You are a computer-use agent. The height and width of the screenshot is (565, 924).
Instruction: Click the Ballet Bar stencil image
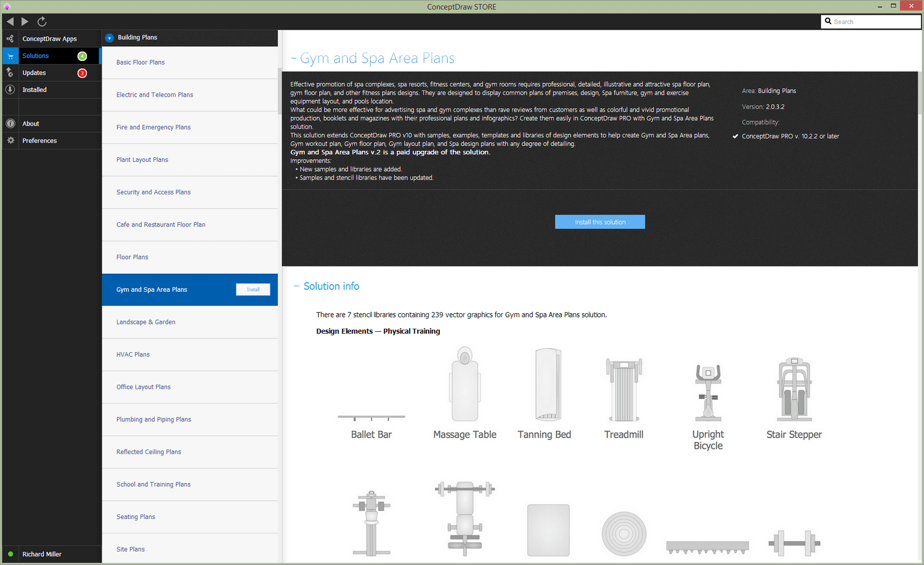coord(371,417)
